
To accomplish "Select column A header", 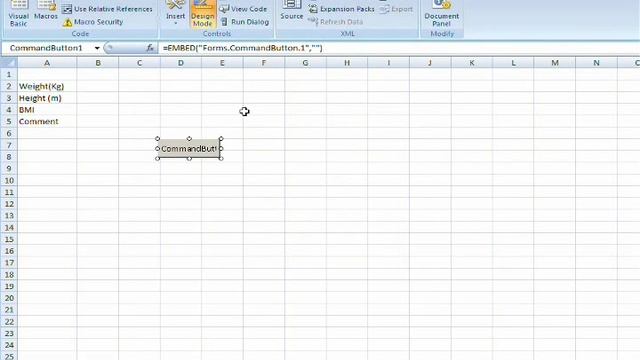I will pyautogui.click(x=47, y=63).
